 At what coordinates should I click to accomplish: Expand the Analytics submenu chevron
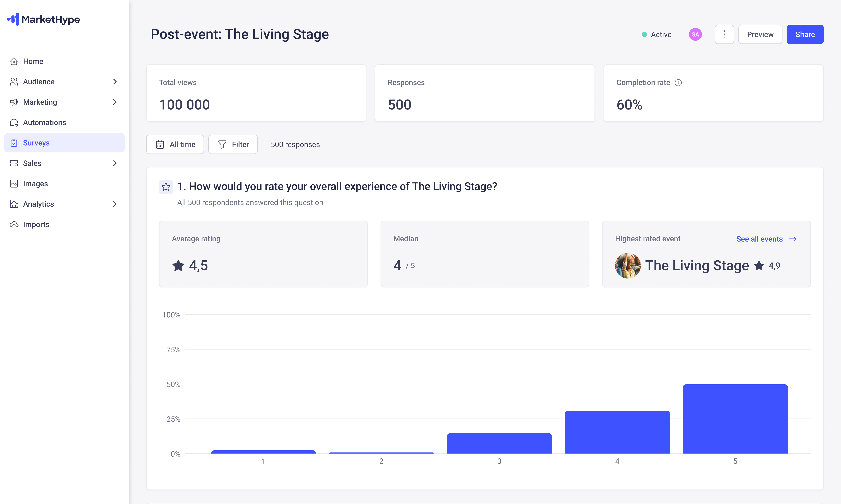pyautogui.click(x=115, y=204)
